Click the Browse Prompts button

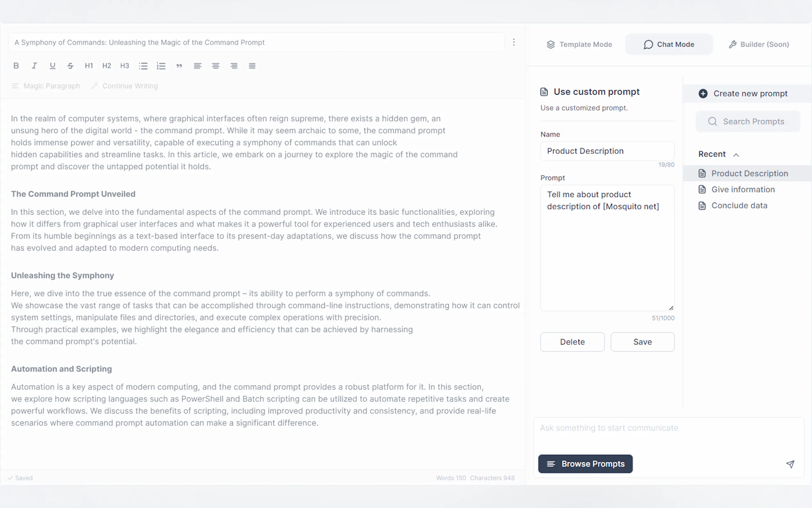[585, 464]
